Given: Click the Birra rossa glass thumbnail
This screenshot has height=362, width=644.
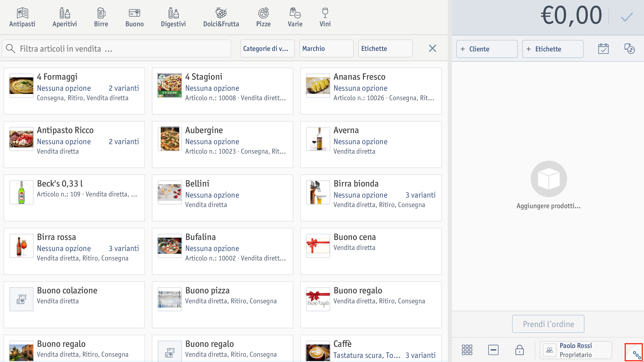Looking at the screenshot, I should click(x=21, y=245).
